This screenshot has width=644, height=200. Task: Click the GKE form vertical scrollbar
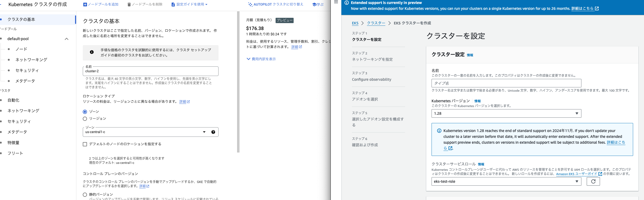(x=238, y=82)
